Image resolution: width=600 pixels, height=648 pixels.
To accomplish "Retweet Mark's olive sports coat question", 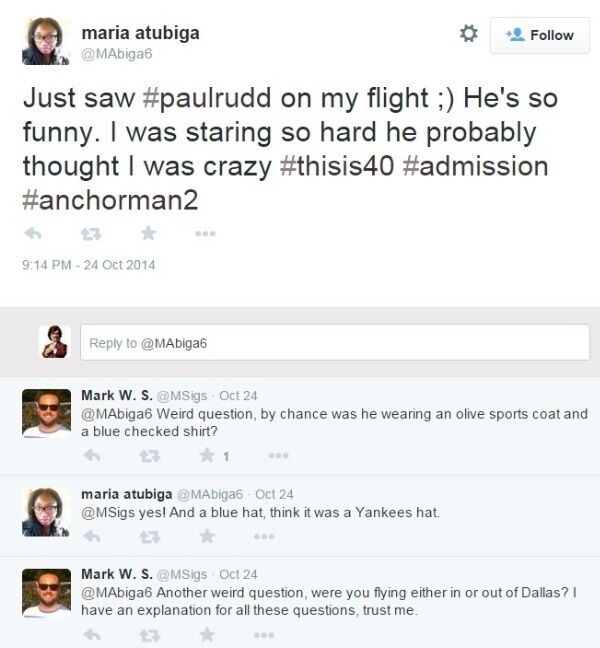I will coord(150,456).
